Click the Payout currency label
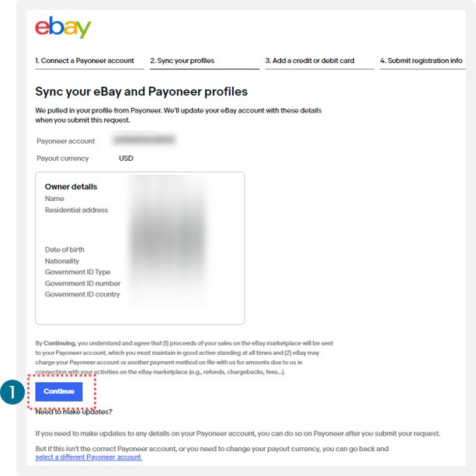The height and width of the screenshot is (476, 476). [x=63, y=158]
